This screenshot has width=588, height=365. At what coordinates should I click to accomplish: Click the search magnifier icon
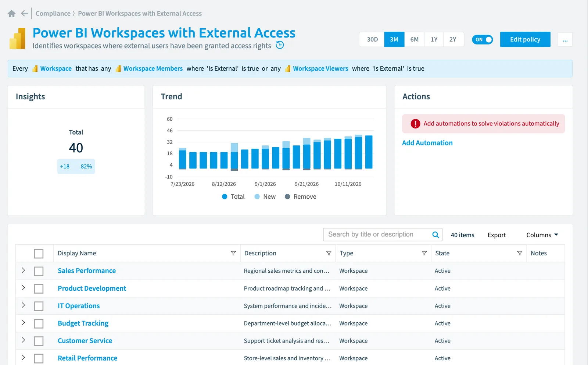(x=435, y=235)
